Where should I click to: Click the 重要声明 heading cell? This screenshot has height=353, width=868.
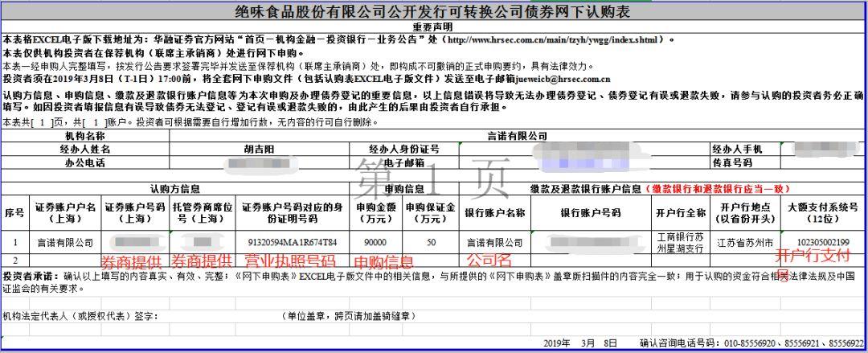(x=433, y=27)
